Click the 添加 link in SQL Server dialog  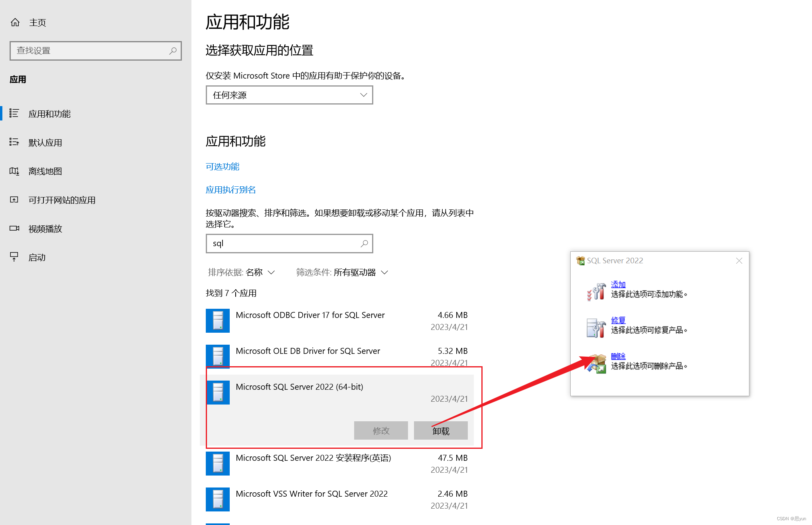coord(618,284)
